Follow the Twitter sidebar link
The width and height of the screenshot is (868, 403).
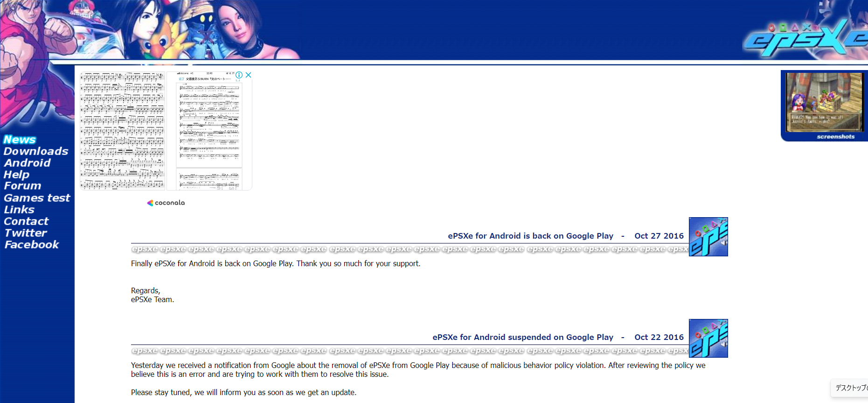26,233
